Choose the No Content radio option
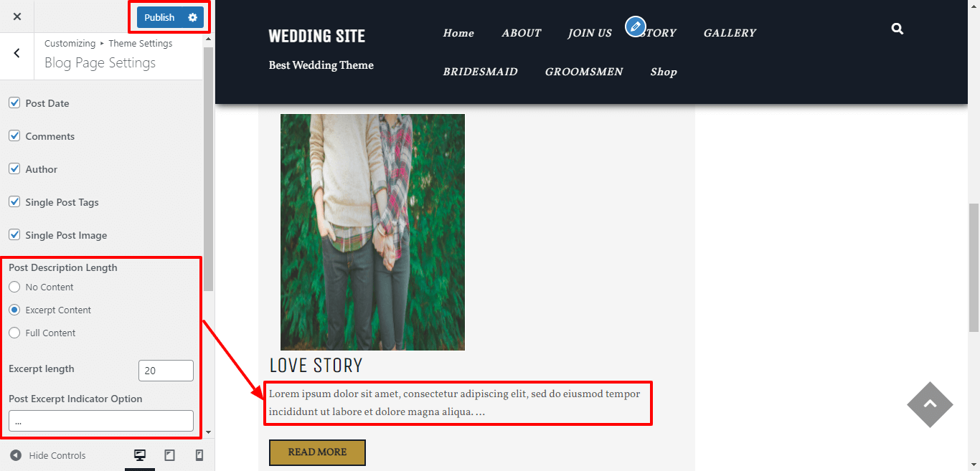The image size is (980, 471). tap(14, 287)
